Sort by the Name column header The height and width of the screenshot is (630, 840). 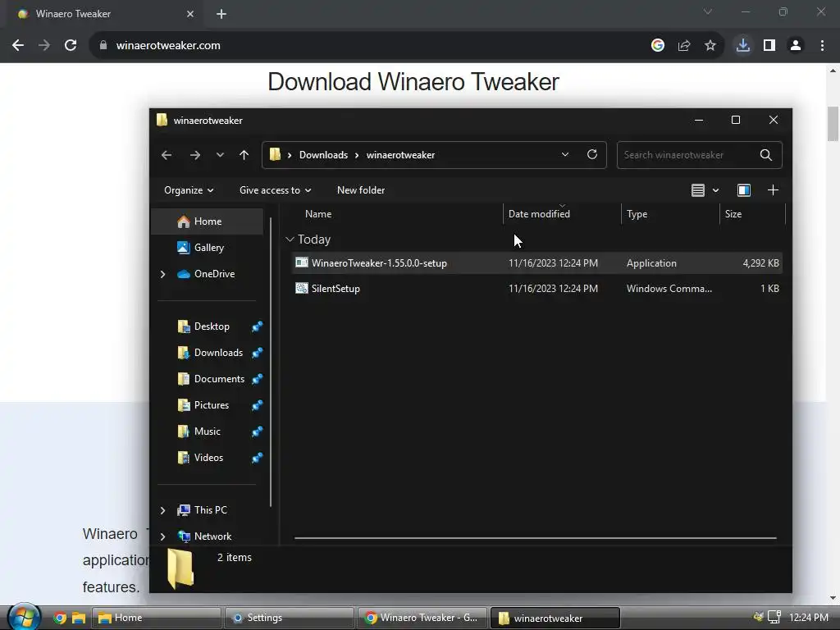pos(318,214)
